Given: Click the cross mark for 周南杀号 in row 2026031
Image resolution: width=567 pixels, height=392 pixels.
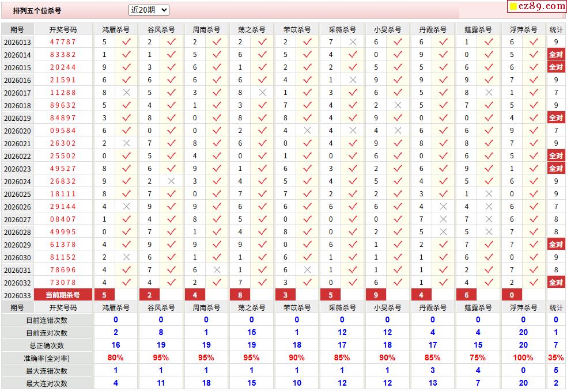Looking at the screenshot, I should point(217,270).
